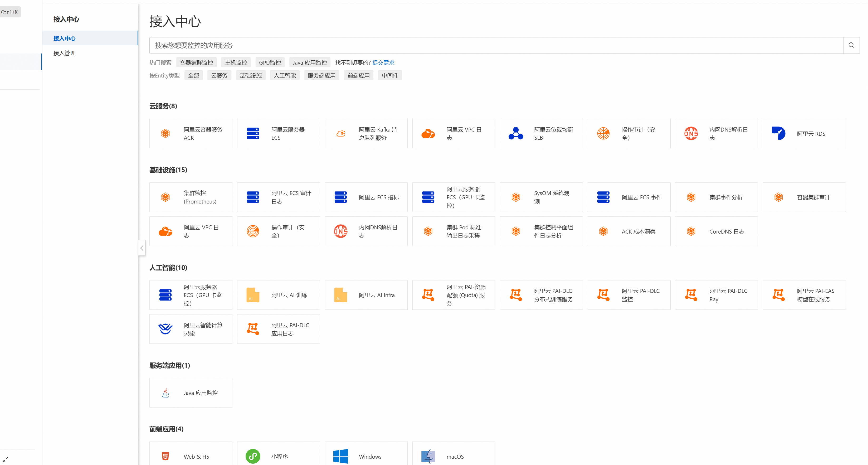
Task: Click the 集群 Pod 标准输出日志采集 icon
Action: 428,231
